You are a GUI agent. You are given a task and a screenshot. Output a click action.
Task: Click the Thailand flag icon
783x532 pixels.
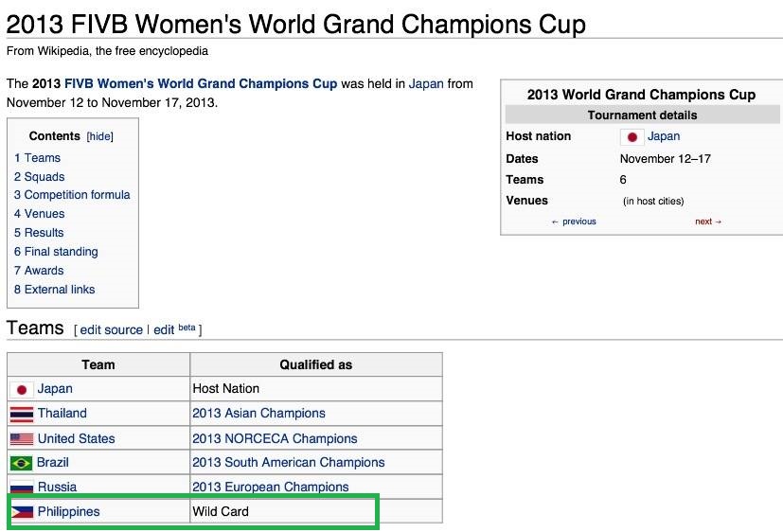21,414
